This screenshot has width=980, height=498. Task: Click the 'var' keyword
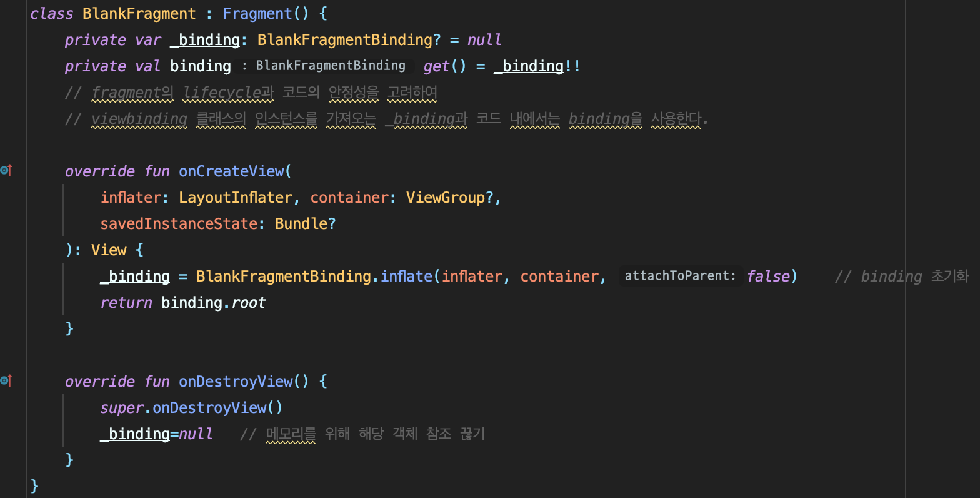pos(148,40)
